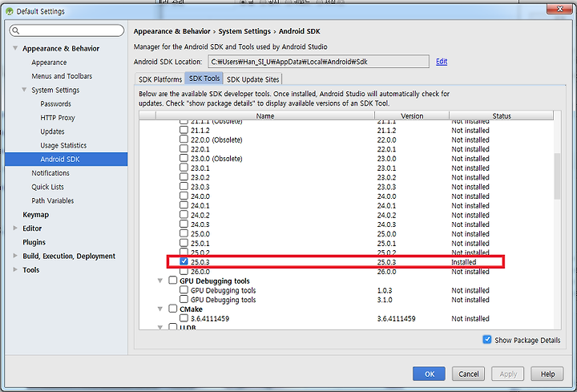Open Plugins settings

(x=34, y=242)
